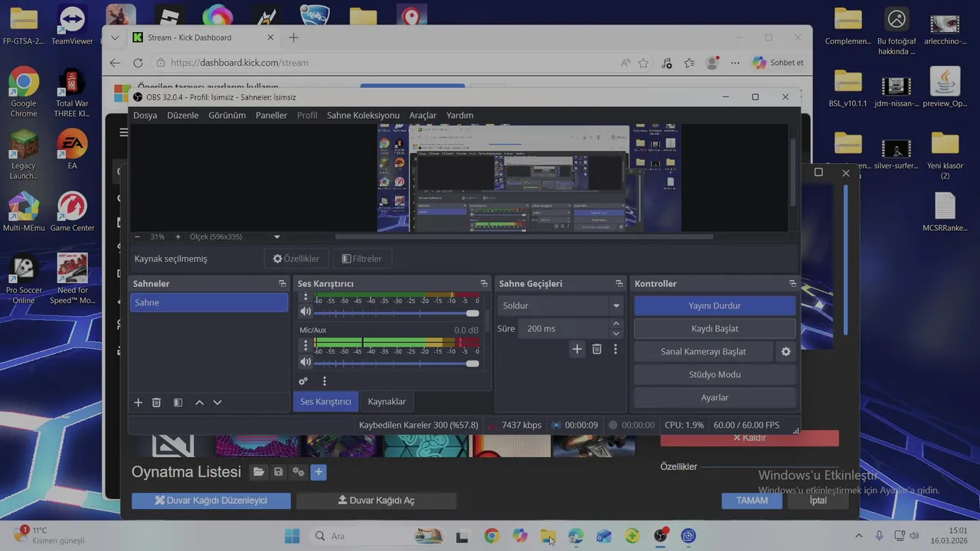Click Duvar Kağıdı Düzenleyici button
Screen dimensions: 980x551
(x=211, y=500)
